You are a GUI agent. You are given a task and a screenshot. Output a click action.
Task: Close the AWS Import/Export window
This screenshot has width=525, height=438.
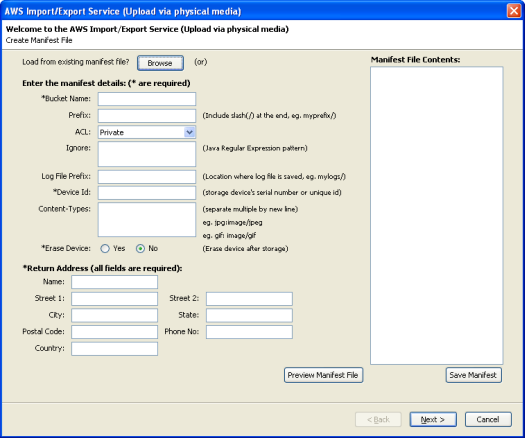click(x=514, y=11)
